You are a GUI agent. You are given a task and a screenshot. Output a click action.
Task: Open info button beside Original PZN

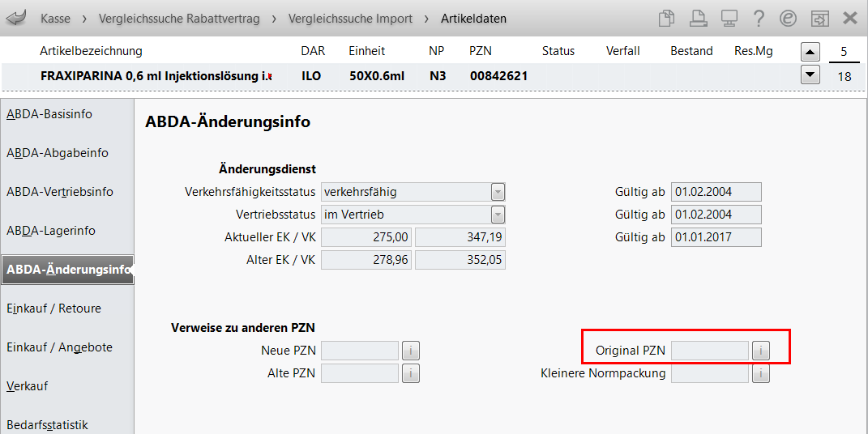760,351
